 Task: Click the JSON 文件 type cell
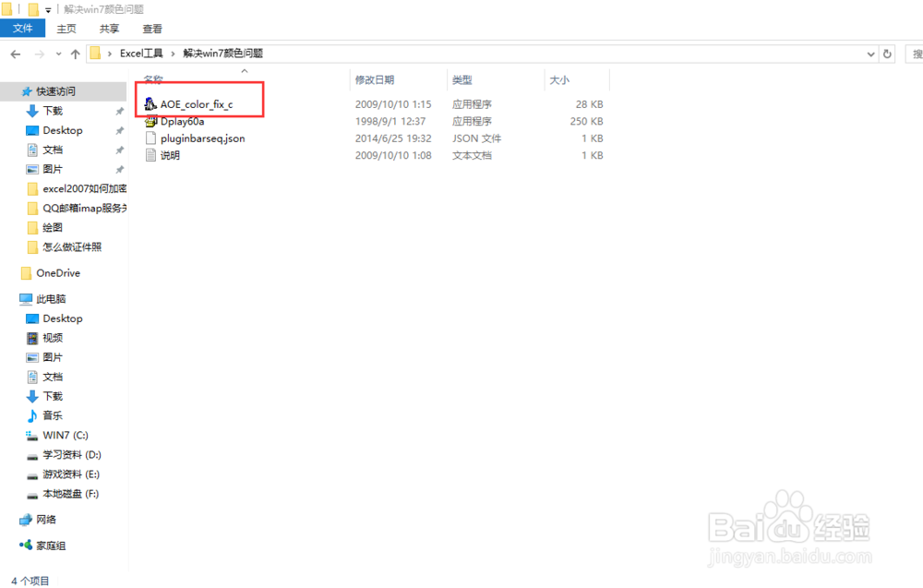coord(477,138)
